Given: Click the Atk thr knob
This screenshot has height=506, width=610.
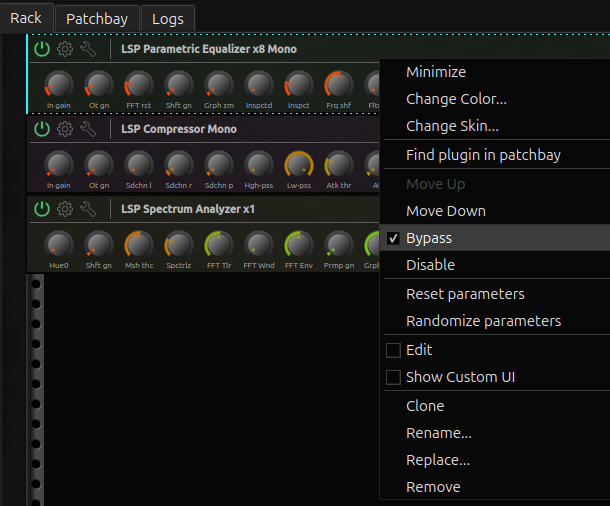Looking at the screenshot, I should coord(339,165).
